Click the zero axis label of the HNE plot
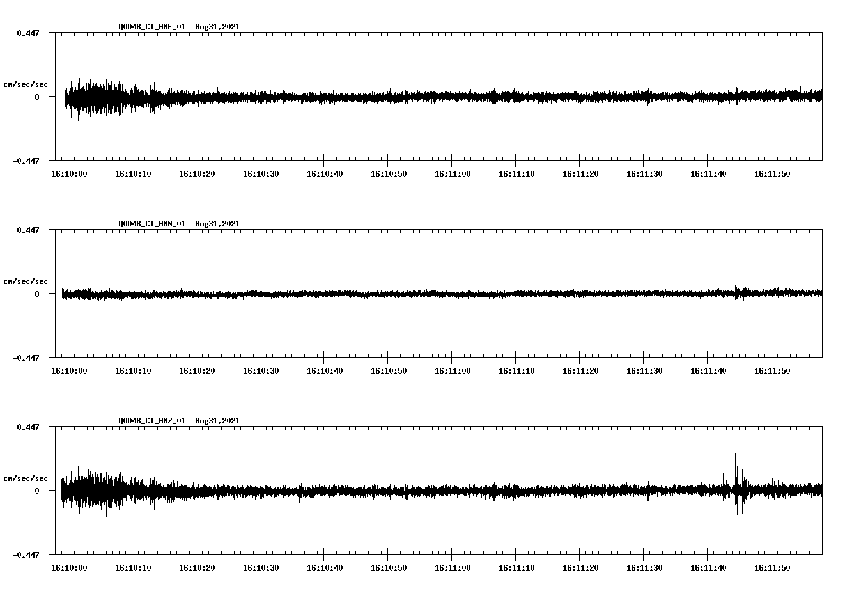The height and width of the screenshot is (591, 868). (36, 97)
